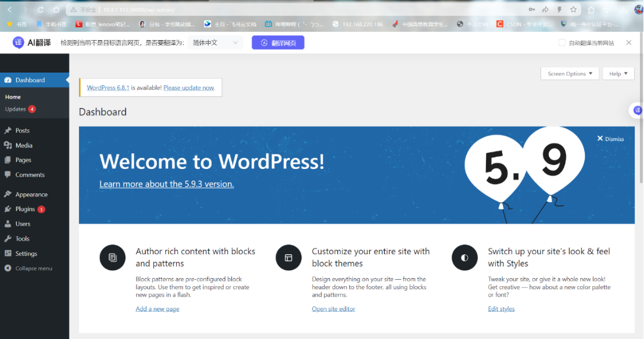The width and height of the screenshot is (644, 339).
Task: Collapse the admin sidebar menu
Action: click(x=28, y=268)
